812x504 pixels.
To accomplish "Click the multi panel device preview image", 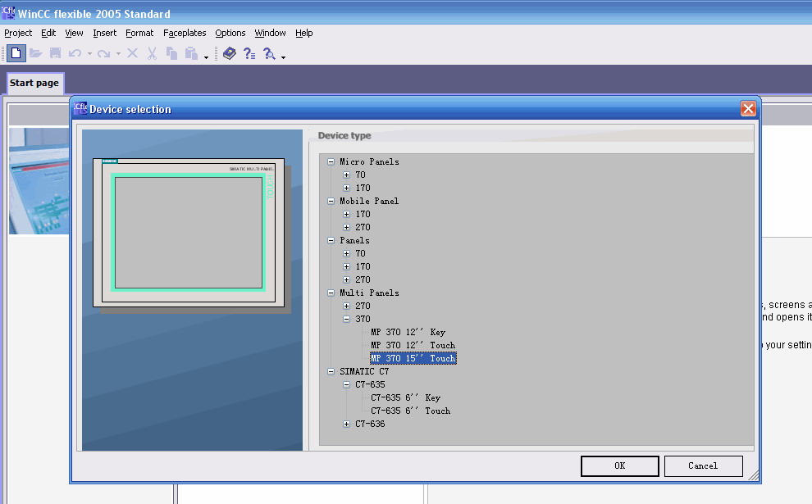I will click(189, 233).
